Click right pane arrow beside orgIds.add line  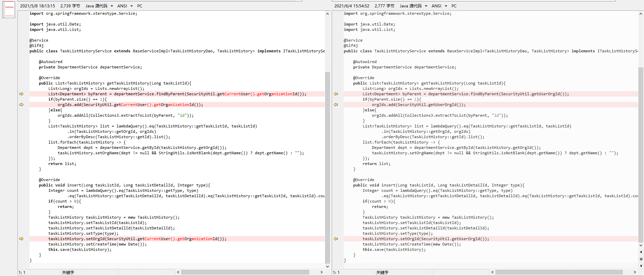click(x=336, y=105)
